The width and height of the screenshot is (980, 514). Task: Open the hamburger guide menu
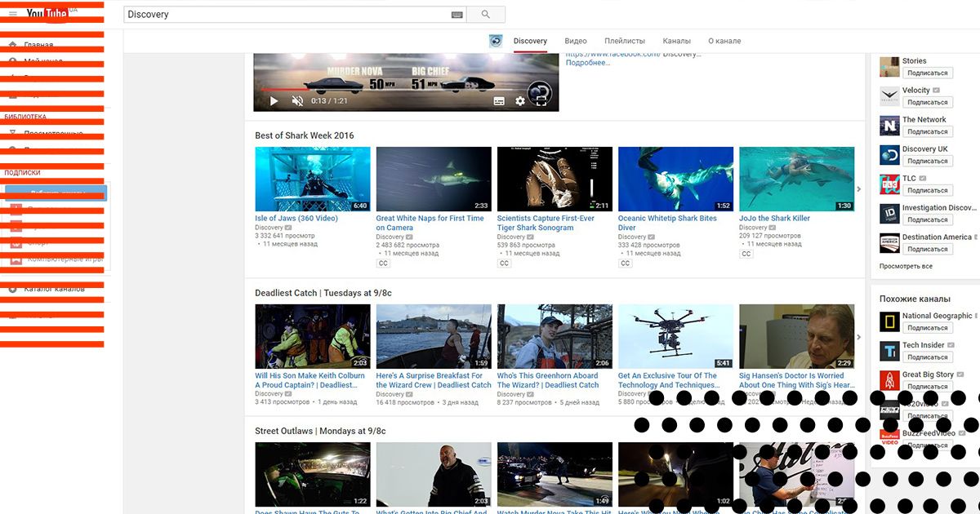click(11, 14)
